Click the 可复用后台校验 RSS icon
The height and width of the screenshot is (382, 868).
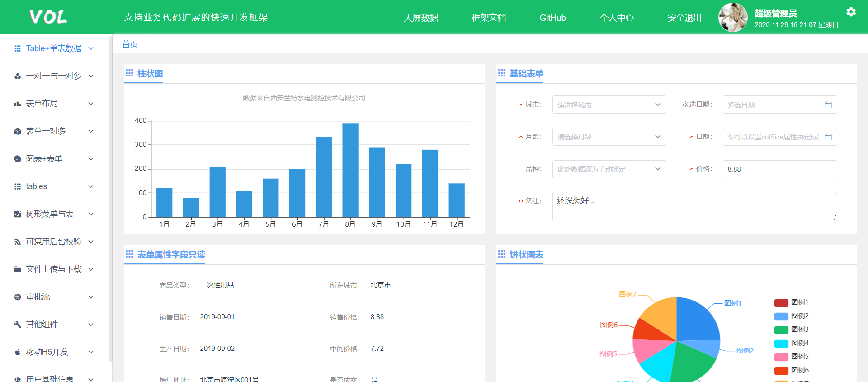pos(18,242)
